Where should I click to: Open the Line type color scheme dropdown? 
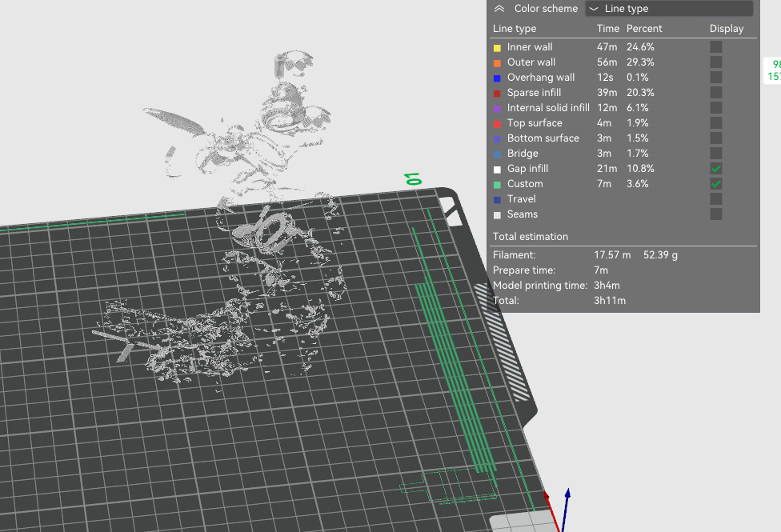pos(669,8)
